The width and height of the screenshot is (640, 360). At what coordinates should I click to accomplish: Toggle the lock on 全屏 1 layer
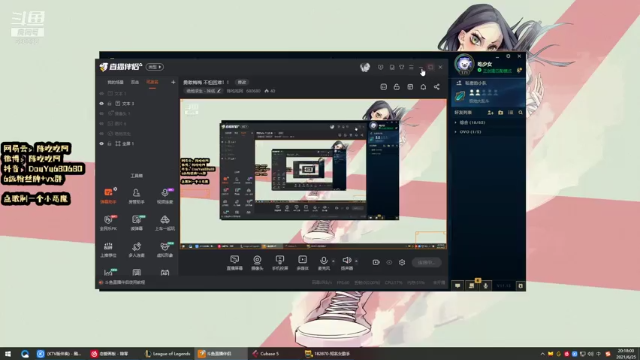(x=110, y=144)
